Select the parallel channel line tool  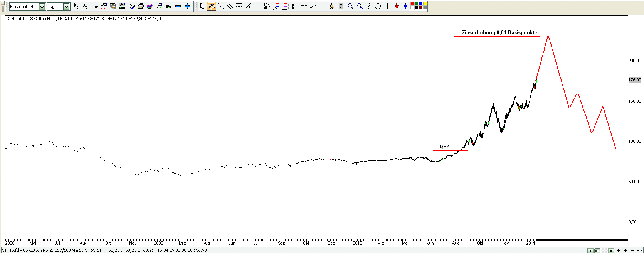pyautogui.click(x=230, y=7)
